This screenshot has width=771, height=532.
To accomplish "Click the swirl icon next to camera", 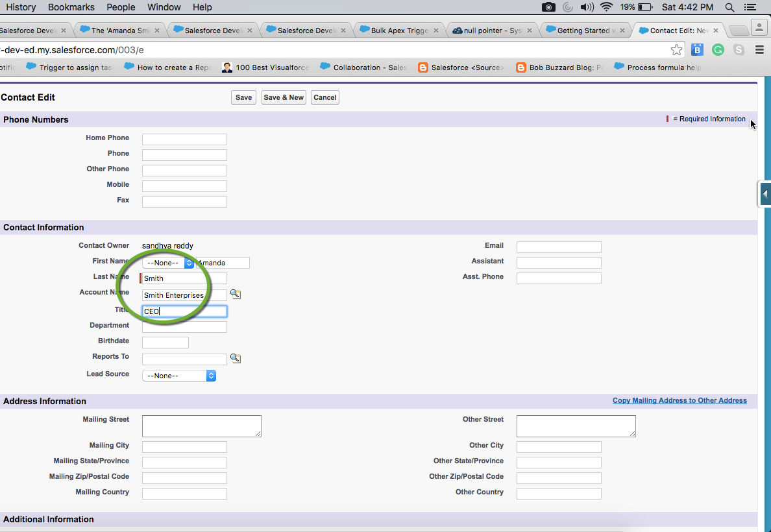I will click(568, 7).
